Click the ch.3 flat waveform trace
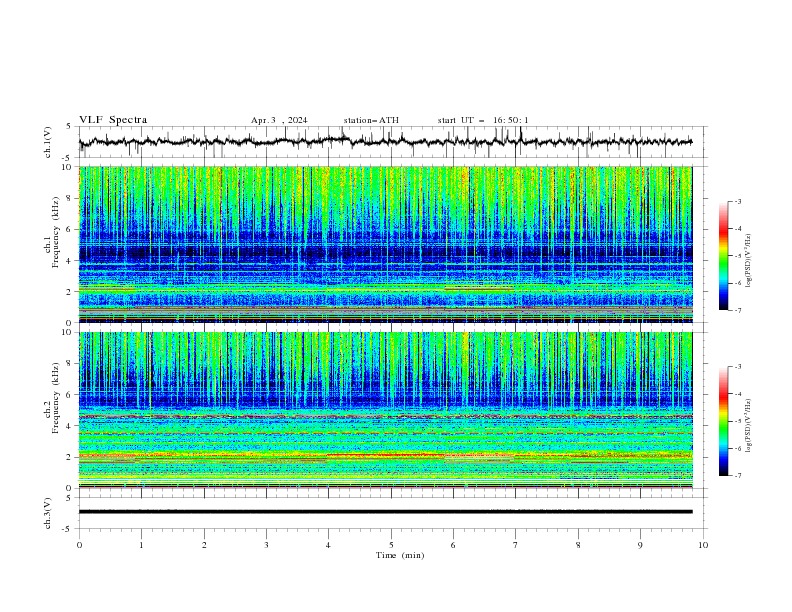 click(x=385, y=512)
